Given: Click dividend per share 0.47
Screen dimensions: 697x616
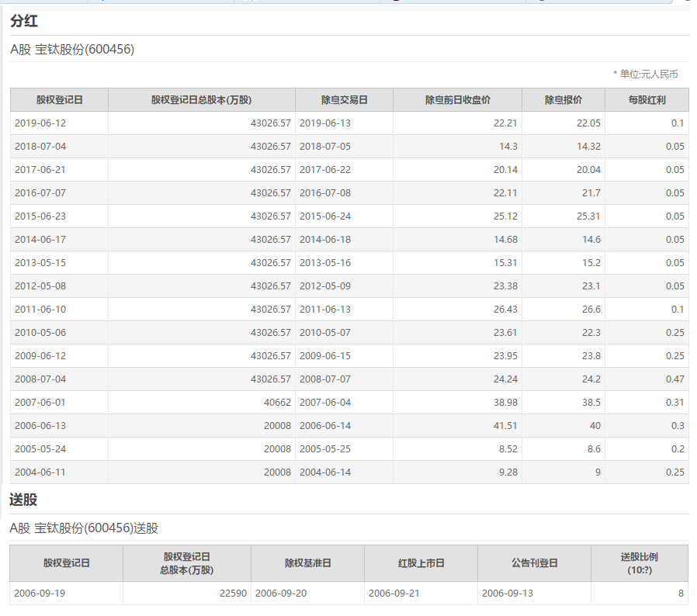Looking at the screenshot, I should [674, 379].
